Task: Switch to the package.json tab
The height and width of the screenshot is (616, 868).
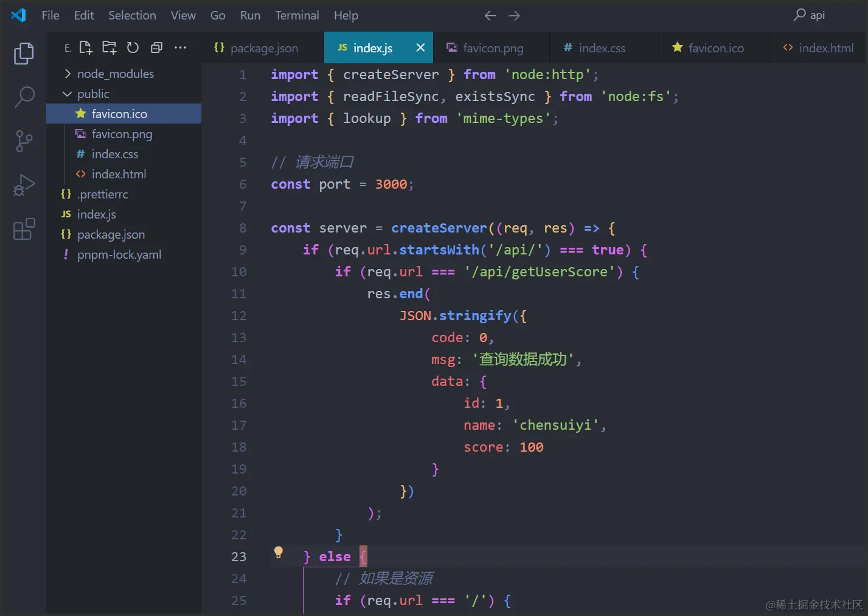Action: (x=263, y=47)
